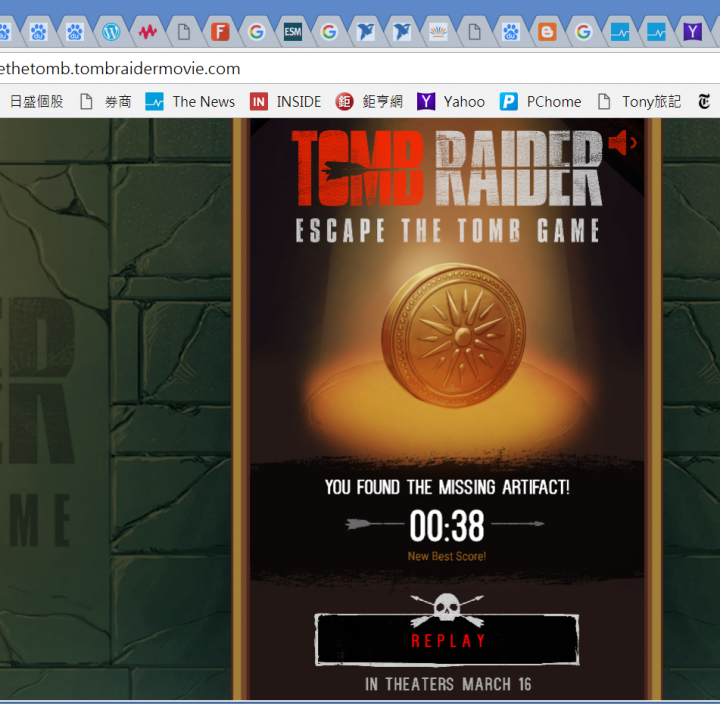Screen dimensions: 720x704
Task: Open blank-page tab right of sunburst tab
Action: point(474,32)
